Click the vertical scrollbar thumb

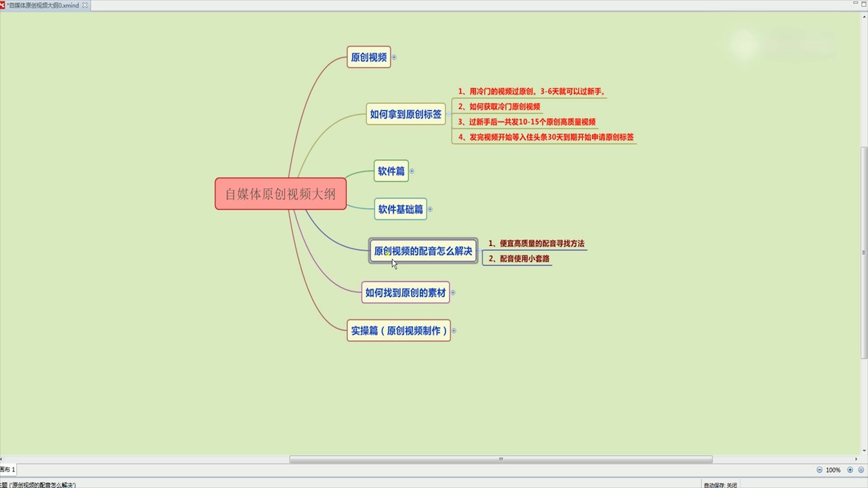[x=864, y=253]
